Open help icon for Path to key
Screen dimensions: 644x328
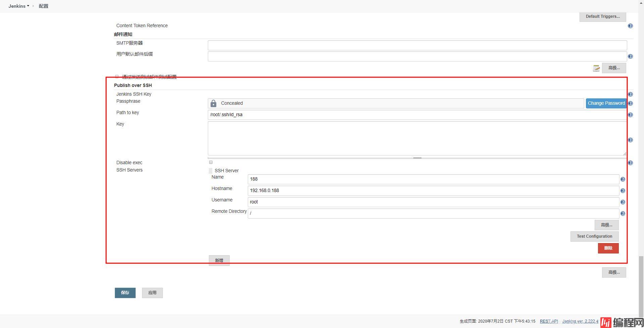(x=630, y=115)
